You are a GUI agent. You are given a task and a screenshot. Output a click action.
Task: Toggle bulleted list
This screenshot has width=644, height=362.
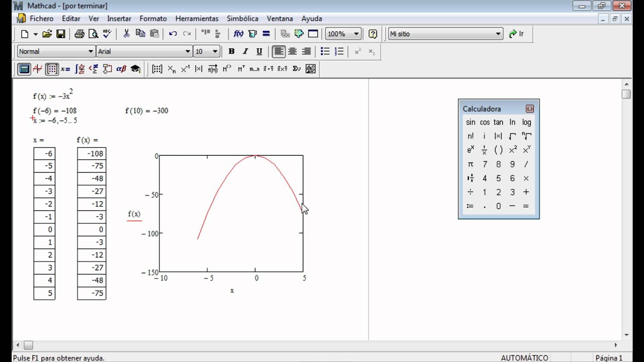(325, 51)
